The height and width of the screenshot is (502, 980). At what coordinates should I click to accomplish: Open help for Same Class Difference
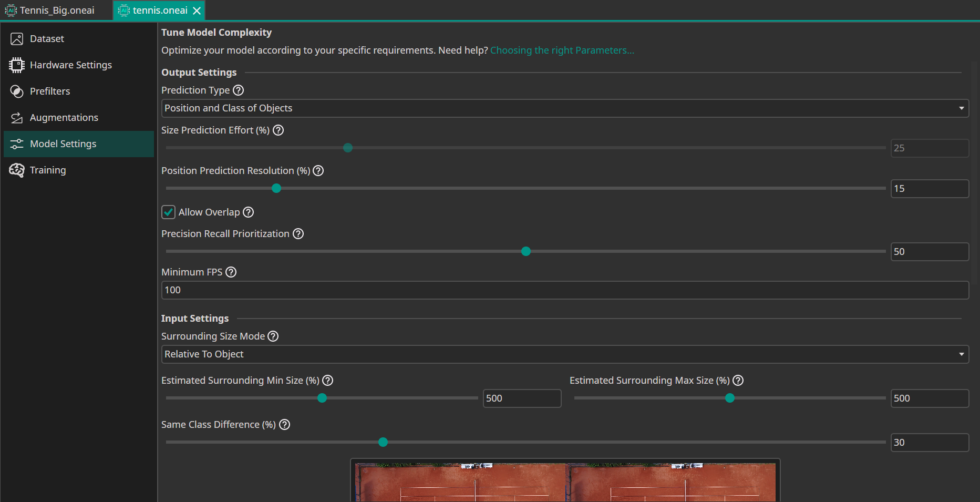tap(284, 424)
